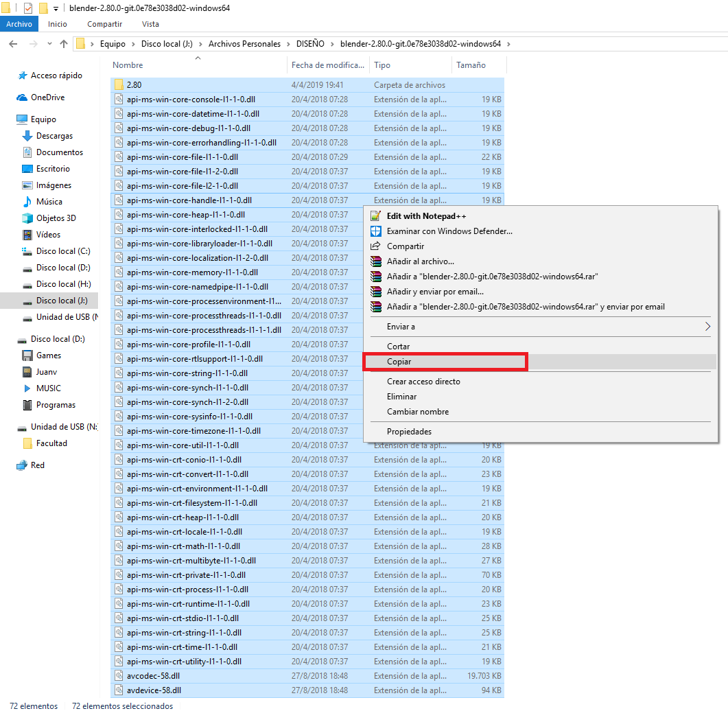Click the Archivos Personales breadcrumb
Image resolution: width=728 pixels, height=711 pixels.
click(245, 44)
